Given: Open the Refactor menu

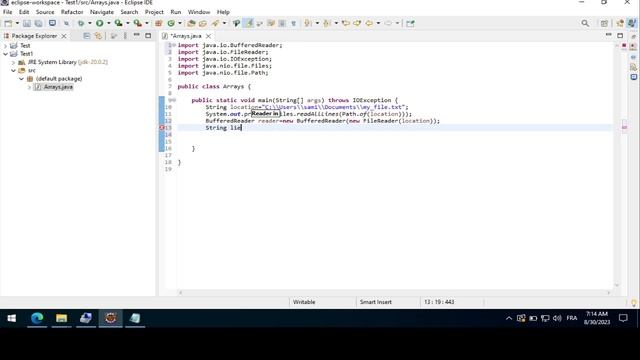Looking at the screenshot, I should pyautogui.click(x=72, y=12).
